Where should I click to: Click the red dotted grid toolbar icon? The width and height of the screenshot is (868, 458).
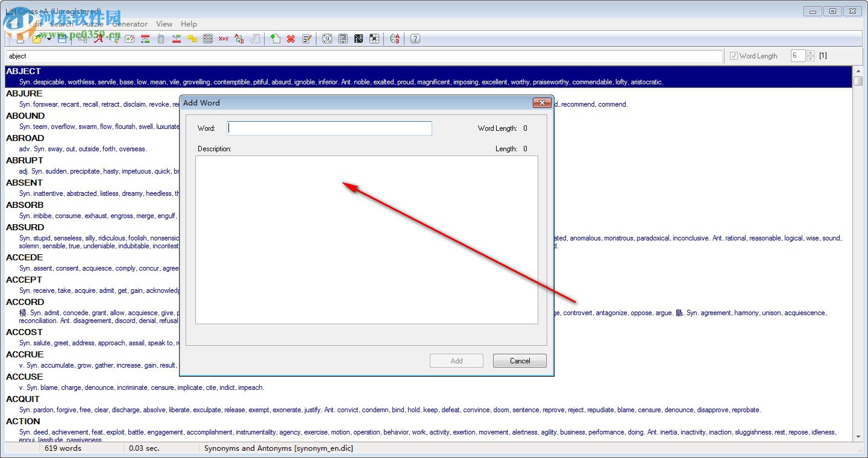(208, 39)
